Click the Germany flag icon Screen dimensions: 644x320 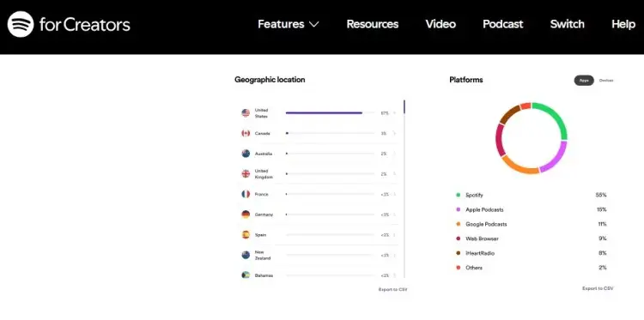pyautogui.click(x=246, y=214)
